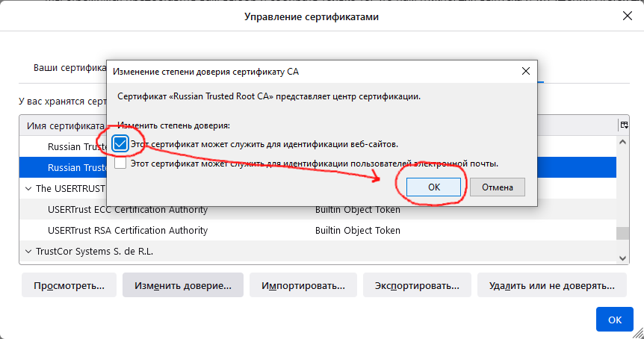Collapse TrustCor Systems S. de R.L. group
This screenshot has height=339, width=644.
[x=28, y=251]
